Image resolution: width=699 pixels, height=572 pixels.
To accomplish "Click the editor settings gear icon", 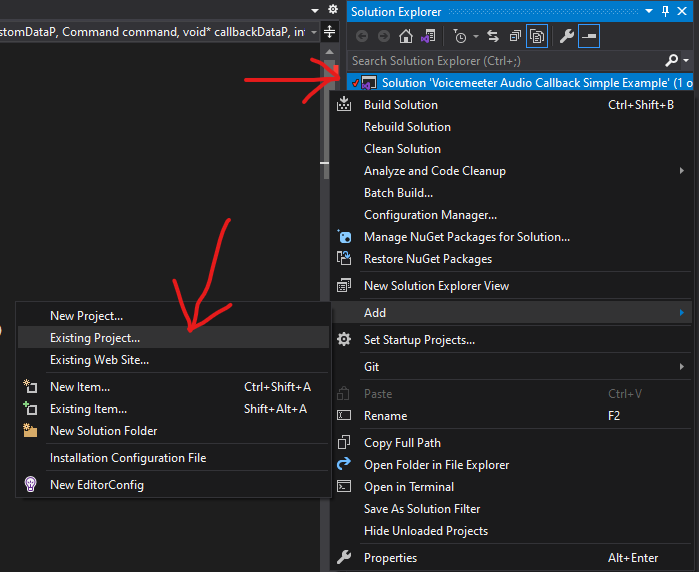I will [333, 8].
